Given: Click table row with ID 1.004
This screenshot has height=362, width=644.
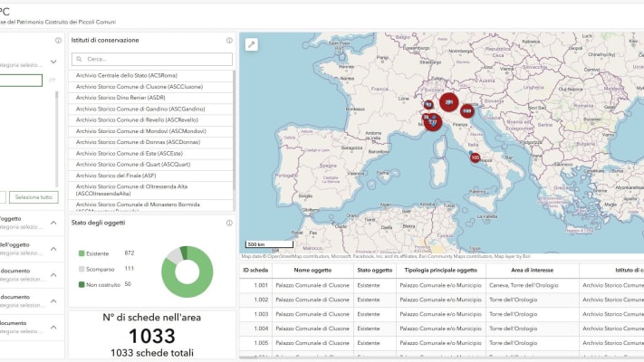Looking at the screenshot, I should 441,329.
